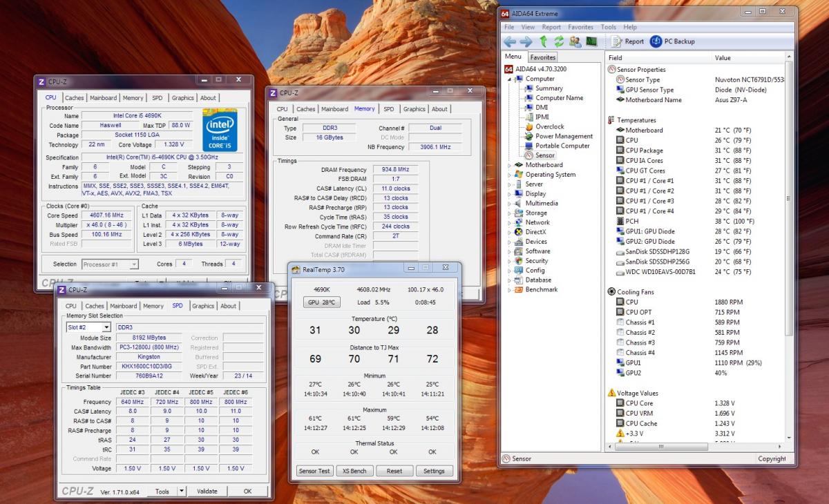Expand the Server node in AIDA64 tree

510,184
